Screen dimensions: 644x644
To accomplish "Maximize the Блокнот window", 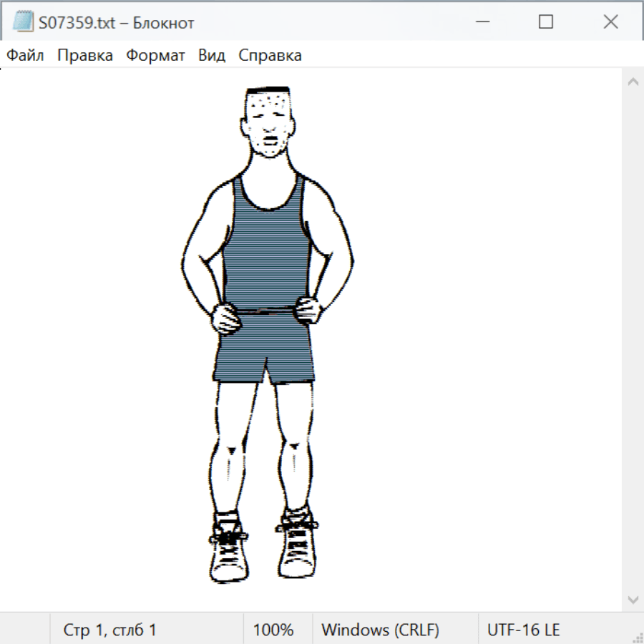I will coord(545,22).
